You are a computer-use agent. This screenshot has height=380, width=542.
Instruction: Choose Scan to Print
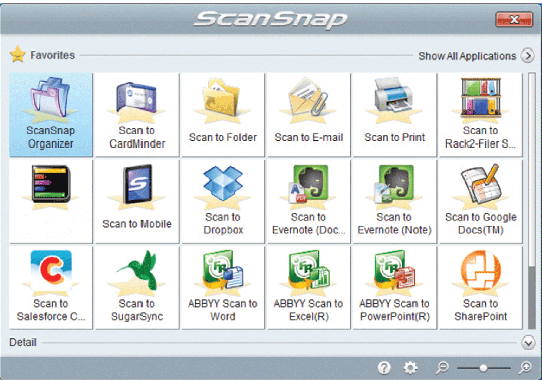(x=394, y=115)
